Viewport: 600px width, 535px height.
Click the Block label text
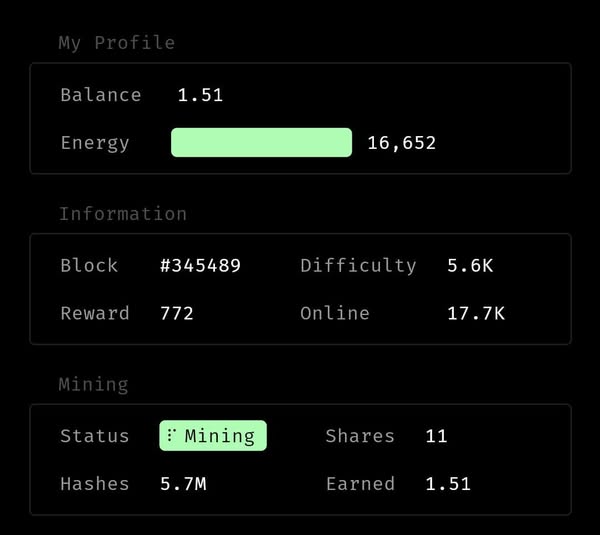click(x=89, y=266)
